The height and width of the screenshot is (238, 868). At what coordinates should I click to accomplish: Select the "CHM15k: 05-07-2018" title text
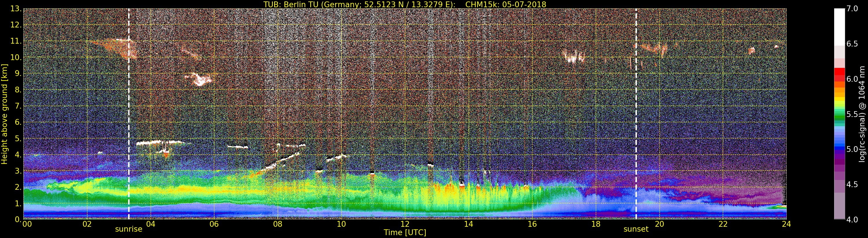click(505, 4)
